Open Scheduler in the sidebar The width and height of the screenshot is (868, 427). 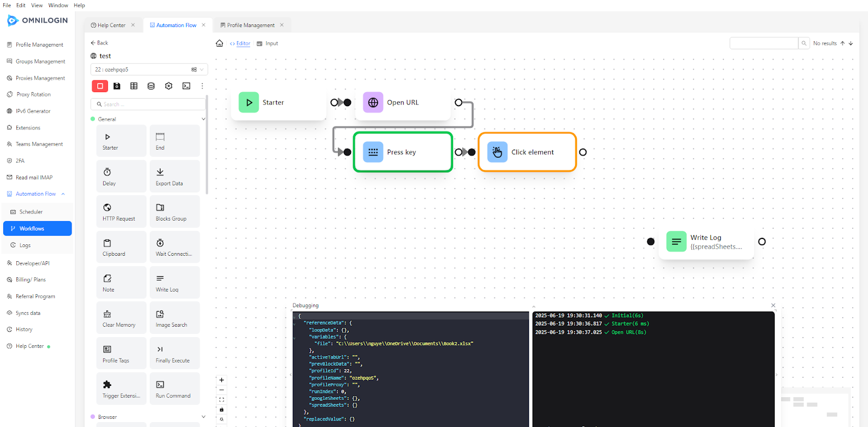click(x=31, y=212)
